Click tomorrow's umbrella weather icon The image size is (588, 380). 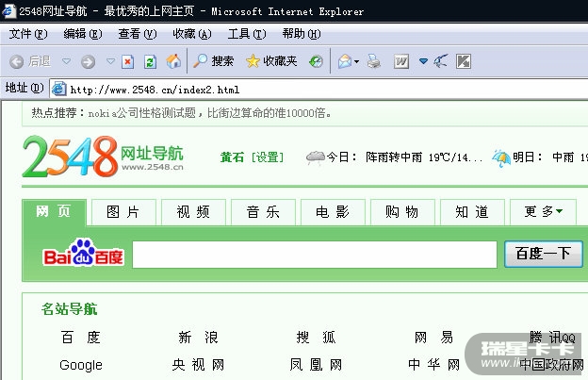coord(501,157)
